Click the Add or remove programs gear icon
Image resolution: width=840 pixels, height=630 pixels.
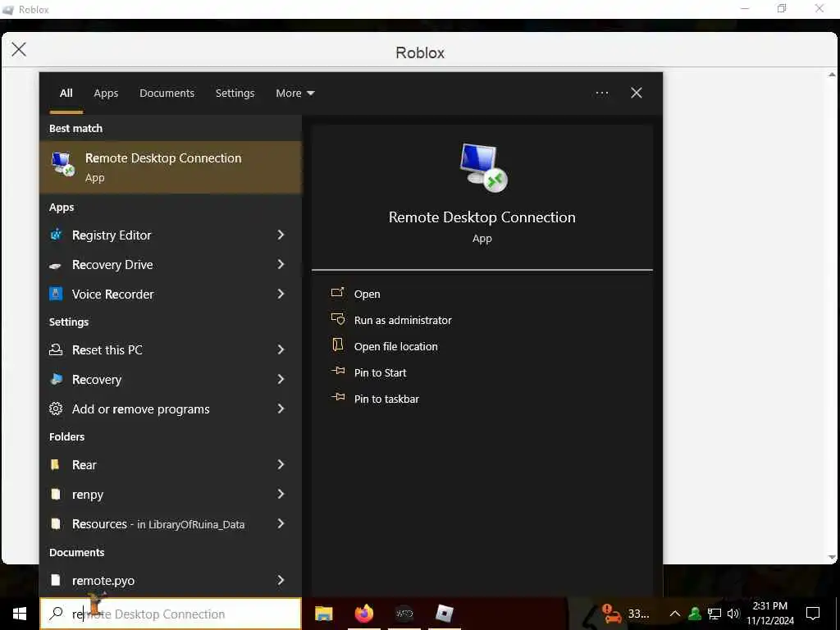56,409
